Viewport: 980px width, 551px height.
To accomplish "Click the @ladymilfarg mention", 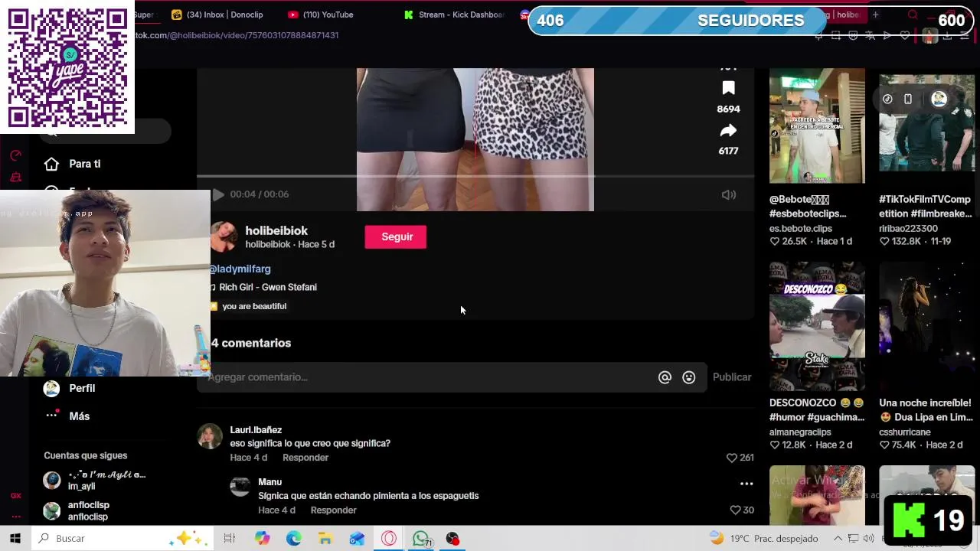I will point(240,269).
